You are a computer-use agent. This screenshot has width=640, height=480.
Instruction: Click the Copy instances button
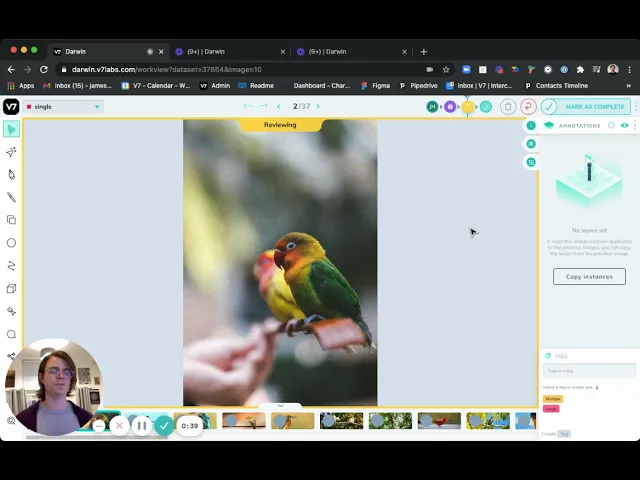point(589,277)
